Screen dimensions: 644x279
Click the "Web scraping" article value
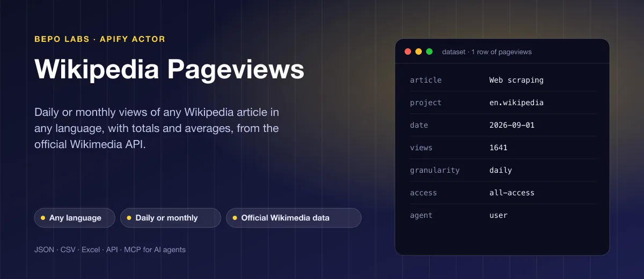pyautogui.click(x=516, y=80)
